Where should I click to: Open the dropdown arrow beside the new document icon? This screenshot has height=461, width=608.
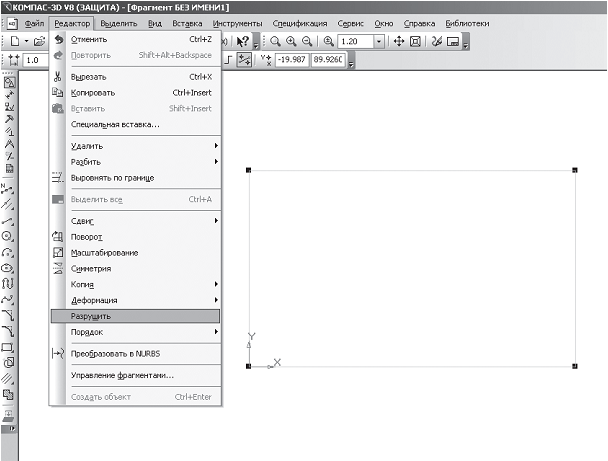[x=26, y=41]
